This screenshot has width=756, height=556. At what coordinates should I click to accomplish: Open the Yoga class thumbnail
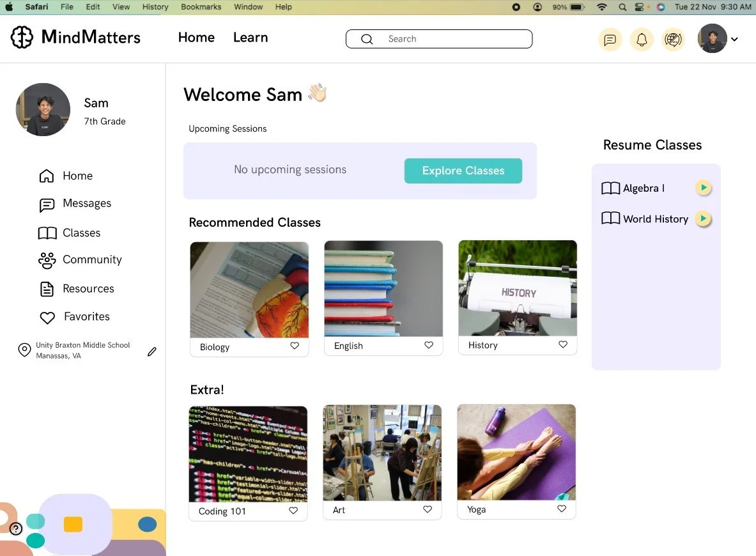point(516,452)
